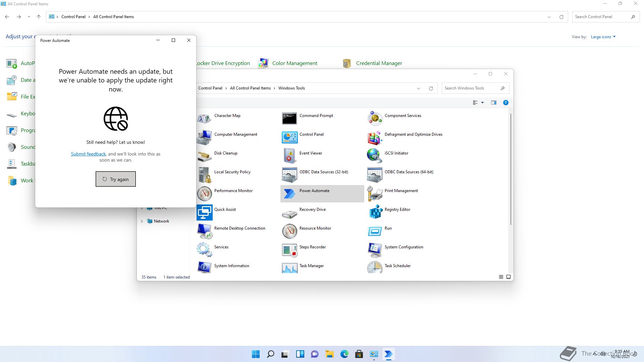
Task: Refresh the Windows Tools window
Action: click(x=431, y=88)
